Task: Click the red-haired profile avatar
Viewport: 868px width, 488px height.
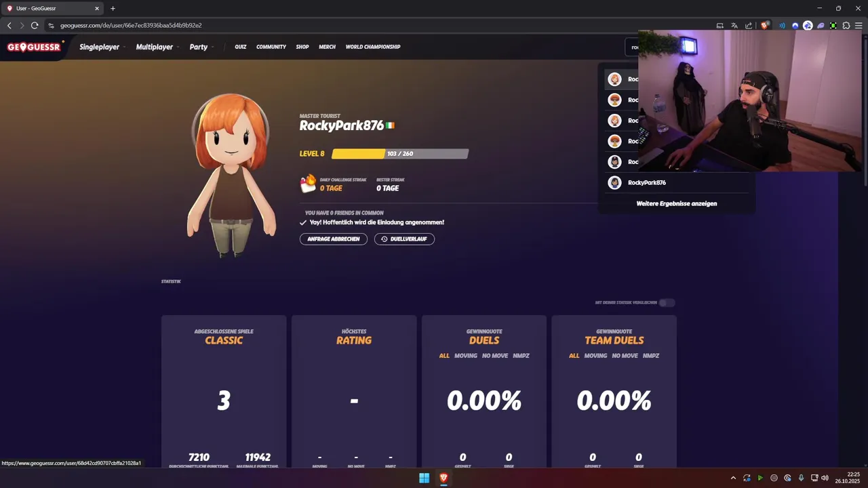Action: coord(231,175)
